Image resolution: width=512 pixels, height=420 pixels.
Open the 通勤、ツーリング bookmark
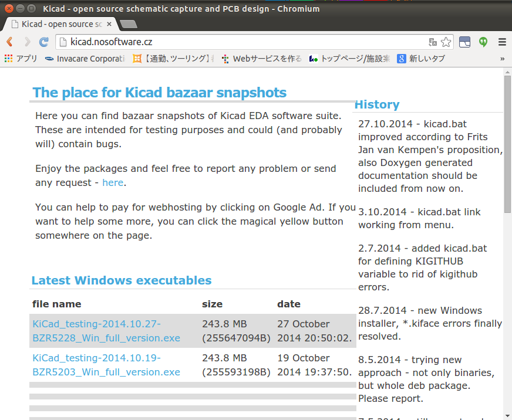(x=173, y=59)
